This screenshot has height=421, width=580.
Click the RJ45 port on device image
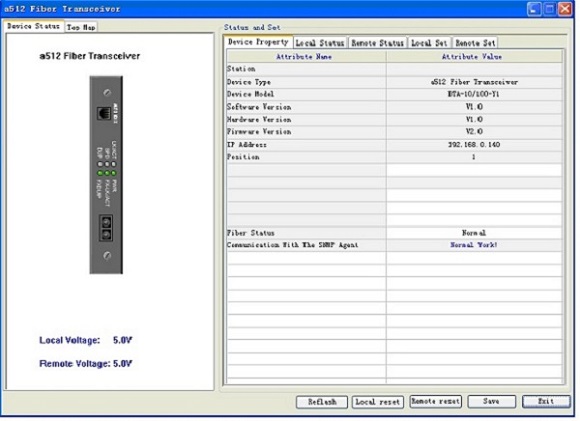click(x=104, y=113)
